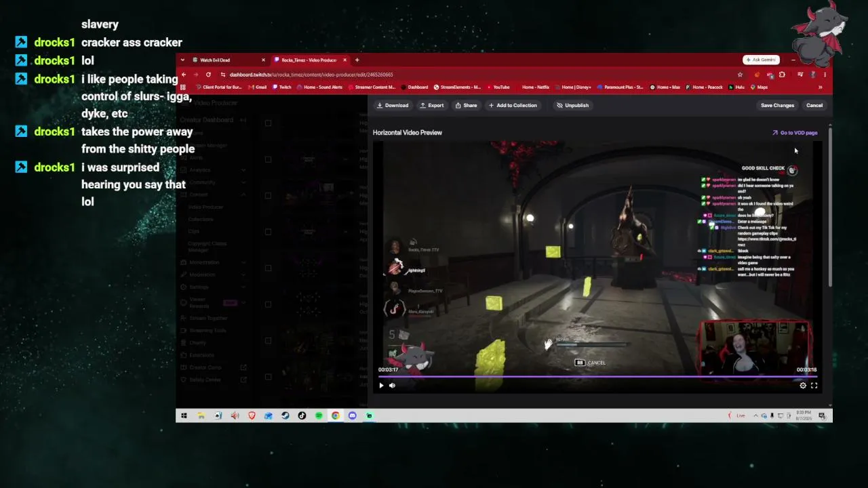Open the Gmail bookmark
868x488 pixels.
[258, 87]
